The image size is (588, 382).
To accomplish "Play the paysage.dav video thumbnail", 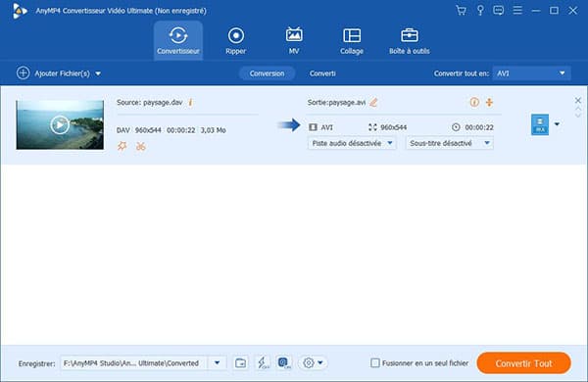I will [60, 124].
